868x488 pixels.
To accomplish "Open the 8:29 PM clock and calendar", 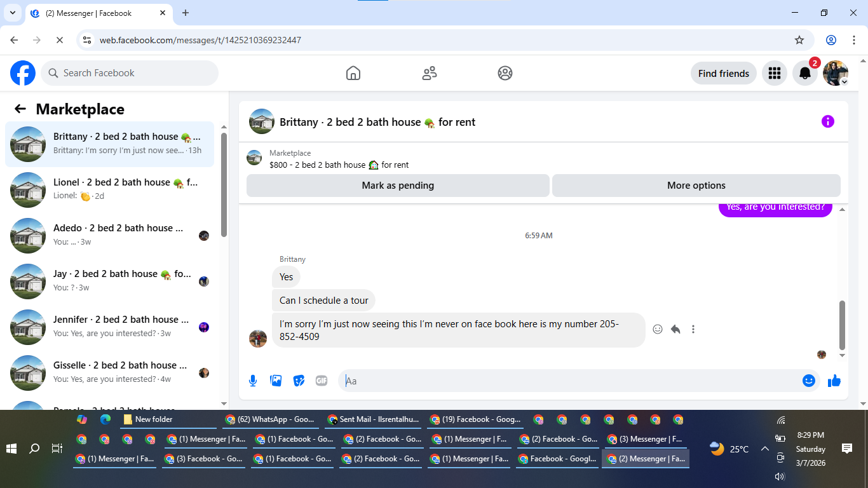I will [x=811, y=449].
